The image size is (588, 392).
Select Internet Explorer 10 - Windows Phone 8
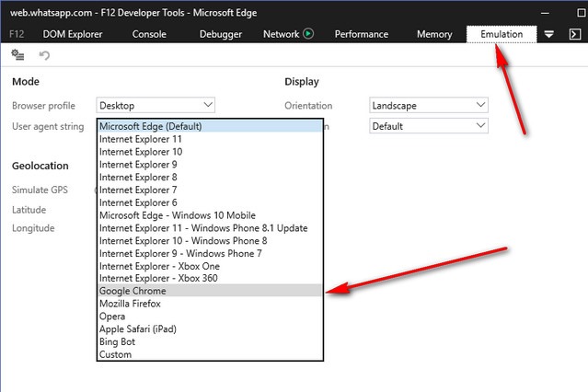click(x=210, y=241)
